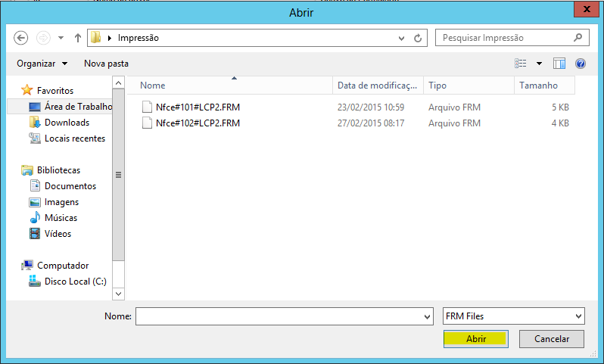Click the Nfce#102#LCP2.FRM file icon

[x=147, y=123]
